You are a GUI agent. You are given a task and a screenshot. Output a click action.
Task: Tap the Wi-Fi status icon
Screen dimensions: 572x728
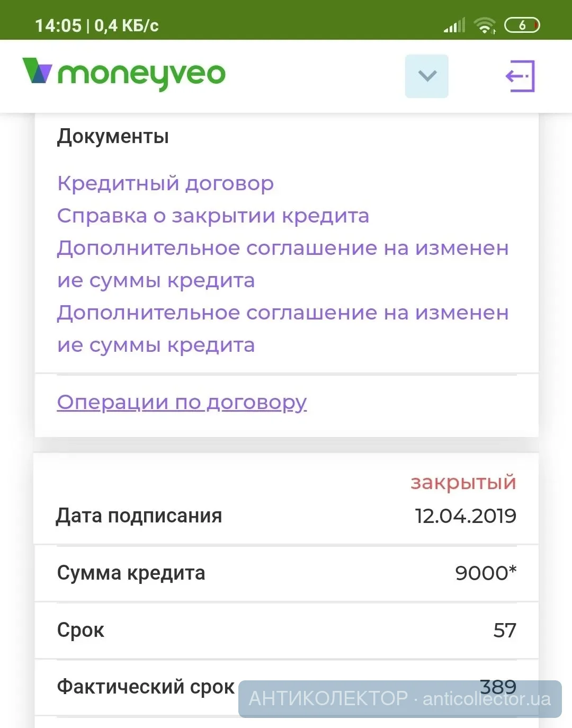coord(485,25)
